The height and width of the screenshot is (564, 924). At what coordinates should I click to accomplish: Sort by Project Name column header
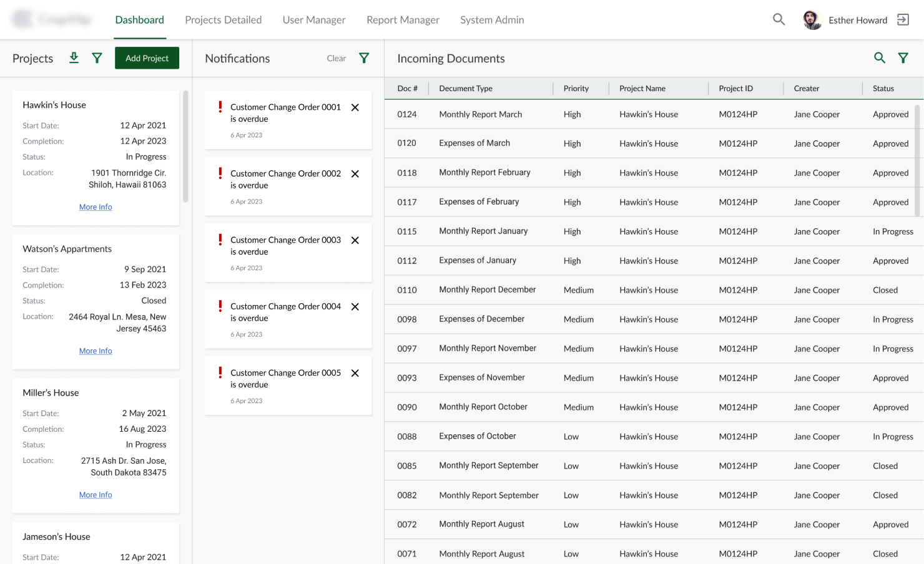pos(642,89)
